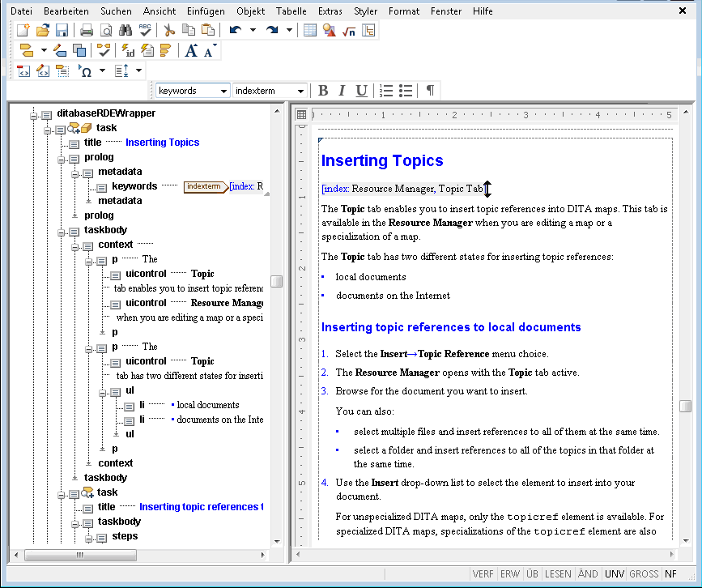Open the Datei menu
Screen dimensions: 702x588
[22, 11]
